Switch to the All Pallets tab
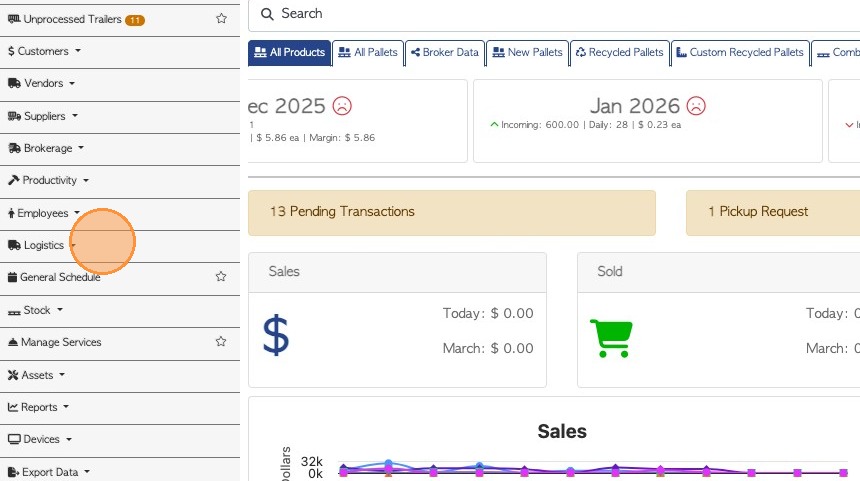 tap(367, 52)
